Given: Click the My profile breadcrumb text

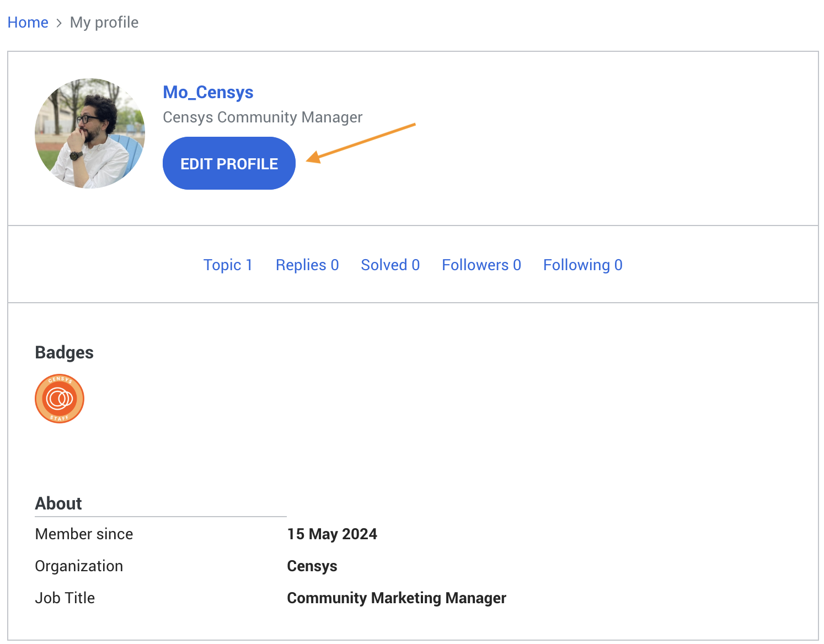Looking at the screenshot, I should (104, 23).
